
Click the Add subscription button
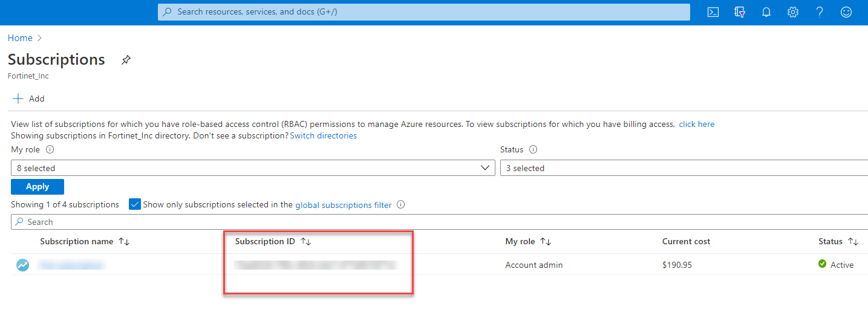coord(28,99)
